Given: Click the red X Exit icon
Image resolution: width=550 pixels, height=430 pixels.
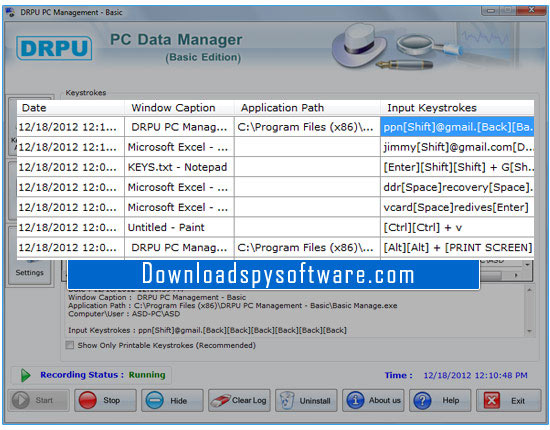Looking at the screenshot, I should (492, 400).
